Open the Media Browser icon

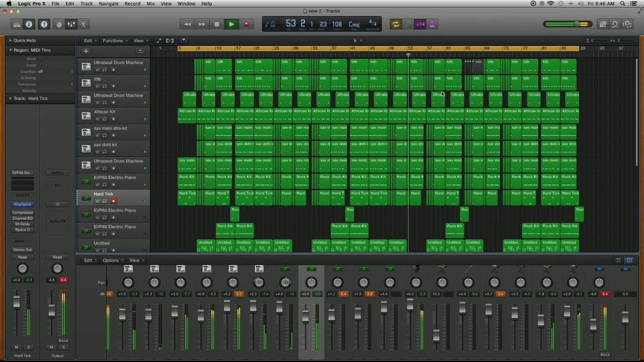pos(627,24)
